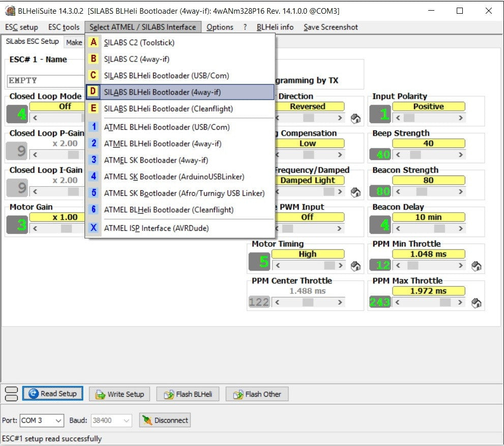The width and height of the screenshot is (504, 446).
Task: Open the Options menu
Action: (220, 27)
